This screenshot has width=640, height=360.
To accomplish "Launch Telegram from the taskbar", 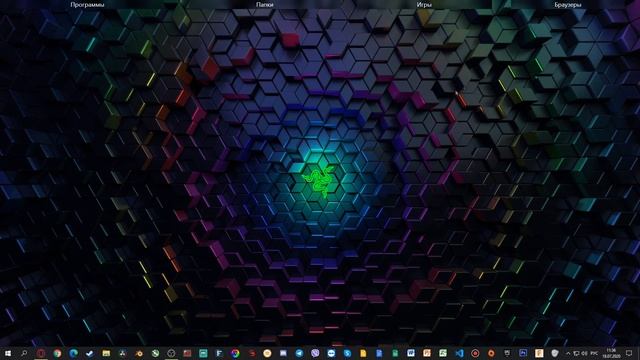I will (299, 353).
